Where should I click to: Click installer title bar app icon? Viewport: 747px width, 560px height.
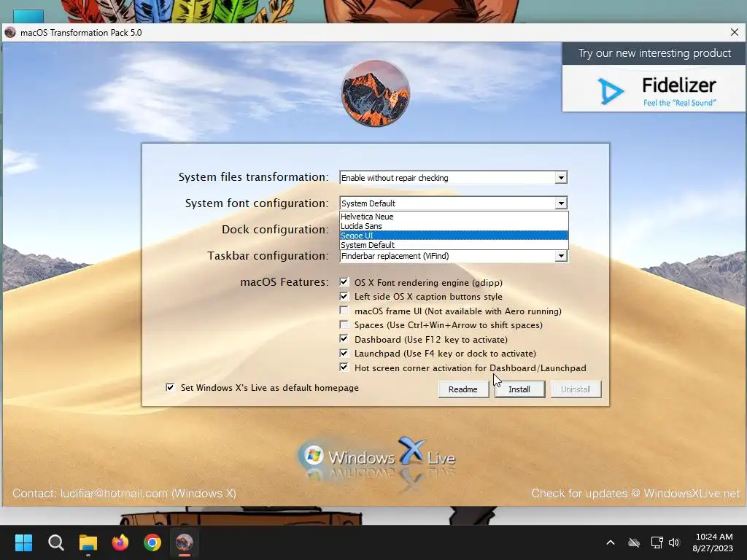(x=10, y=32)
